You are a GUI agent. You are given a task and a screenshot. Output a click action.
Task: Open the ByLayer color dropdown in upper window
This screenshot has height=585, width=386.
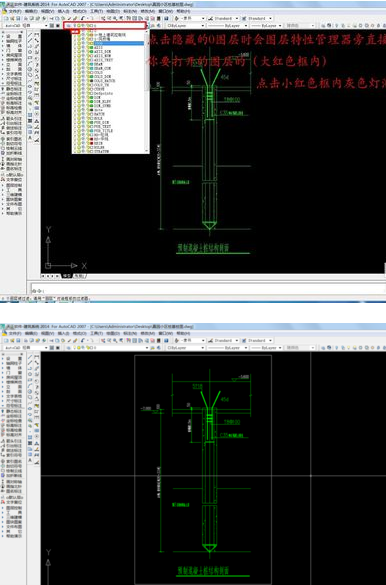(x=186, y=26)
